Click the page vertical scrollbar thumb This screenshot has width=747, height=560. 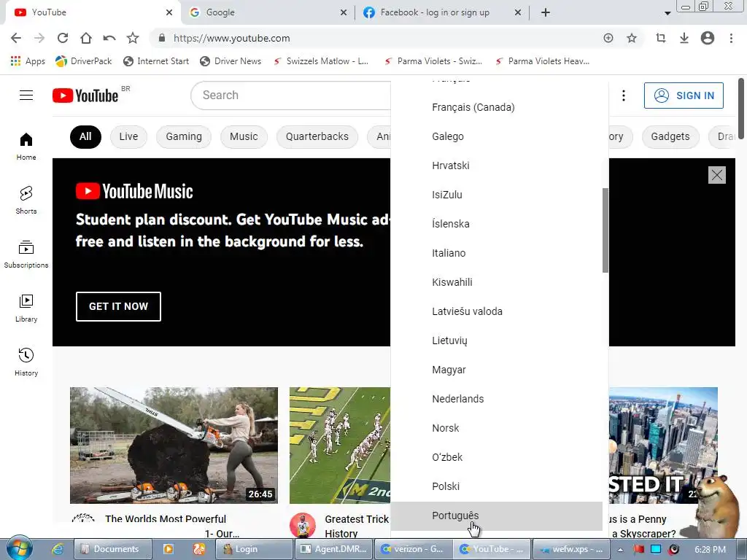[x=741, y=109]
